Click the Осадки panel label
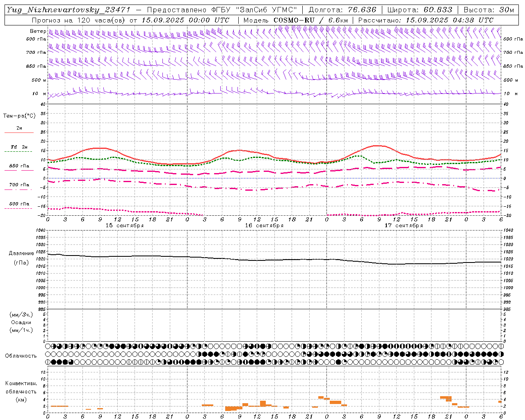 point(21,322)
